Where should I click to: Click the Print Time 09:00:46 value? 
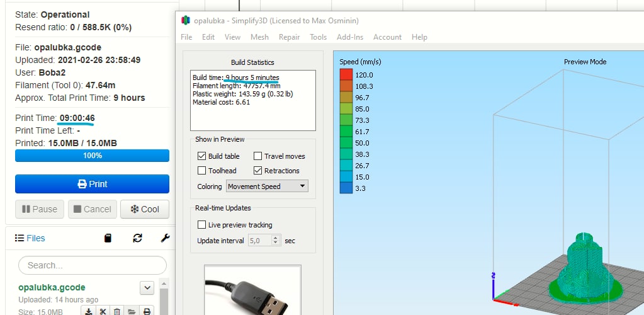tap(77, 118)
